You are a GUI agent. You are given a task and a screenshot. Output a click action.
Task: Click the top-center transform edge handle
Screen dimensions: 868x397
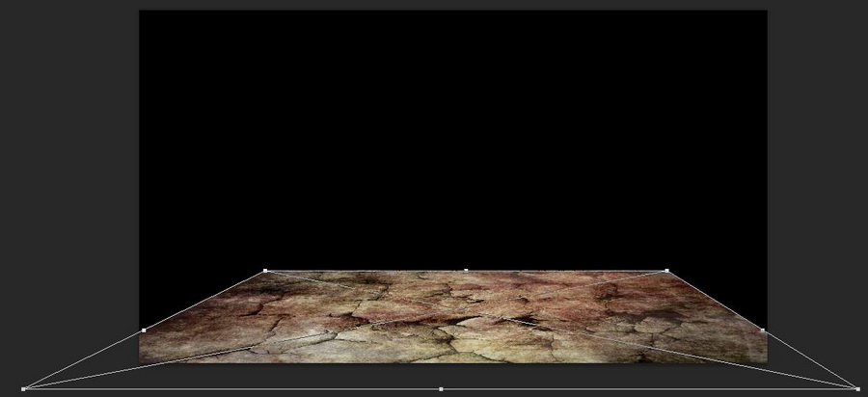(466, 271)
